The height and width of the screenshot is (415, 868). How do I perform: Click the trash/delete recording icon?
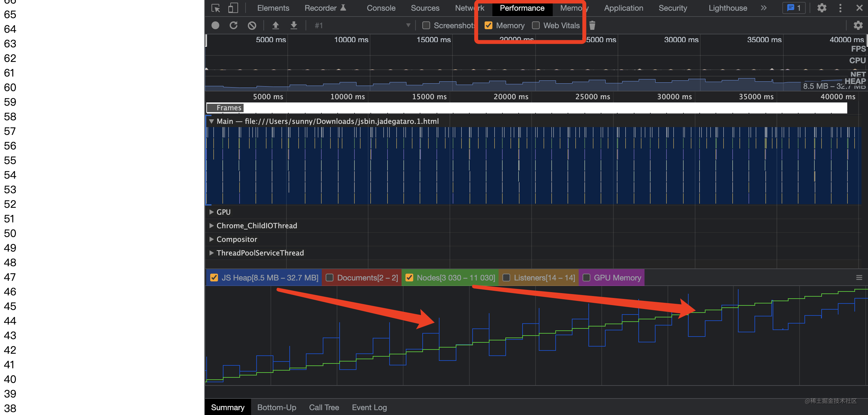592,26
